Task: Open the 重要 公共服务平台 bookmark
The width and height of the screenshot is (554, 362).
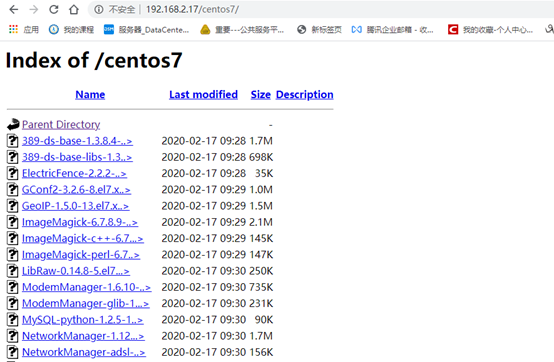Action: pyautogui.click(x=242, y=30)
